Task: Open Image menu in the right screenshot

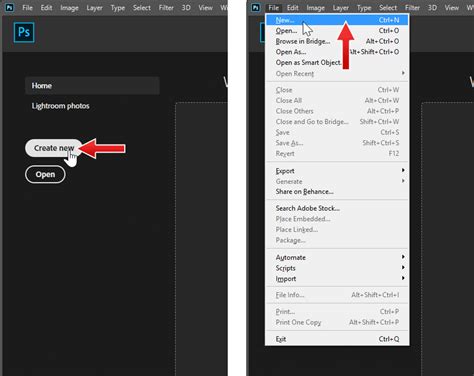Action: [x=315, y=8]
